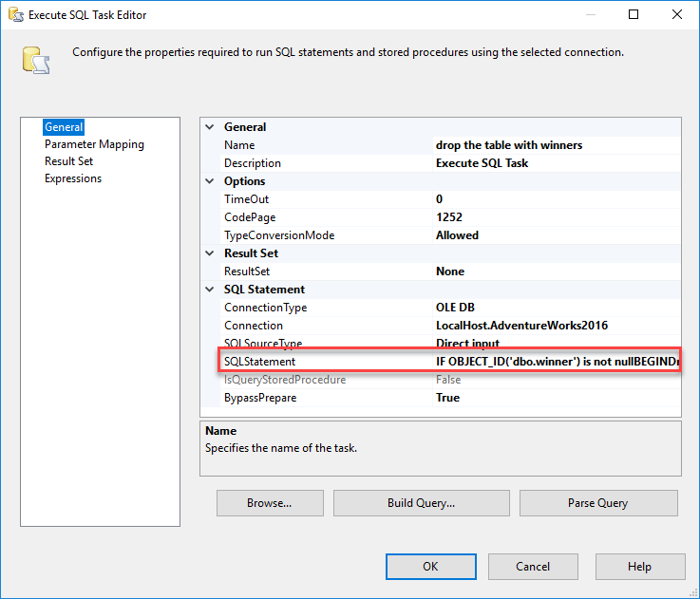
Task: Click the Execute SQL Task Editor title icon
Action: (15, 15)
